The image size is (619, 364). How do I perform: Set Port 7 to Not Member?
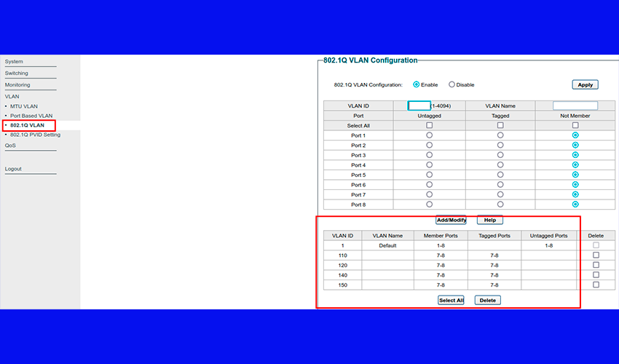point(575,194)
